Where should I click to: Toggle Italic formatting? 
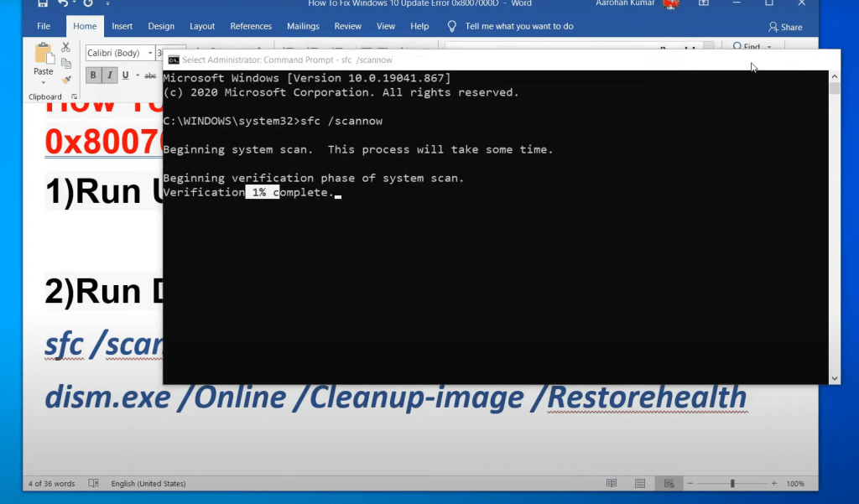tap(110, 75)
